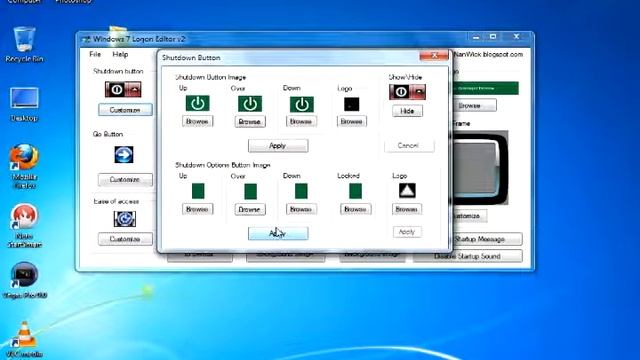
Task: Click the Shutdown Button Image Over preview
Action: [250, 104]
